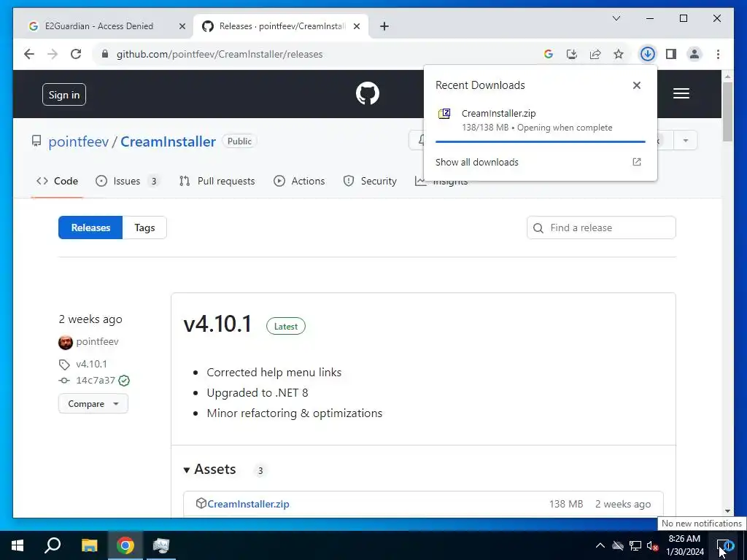Reload the GitHub releases page

point(76,54)
